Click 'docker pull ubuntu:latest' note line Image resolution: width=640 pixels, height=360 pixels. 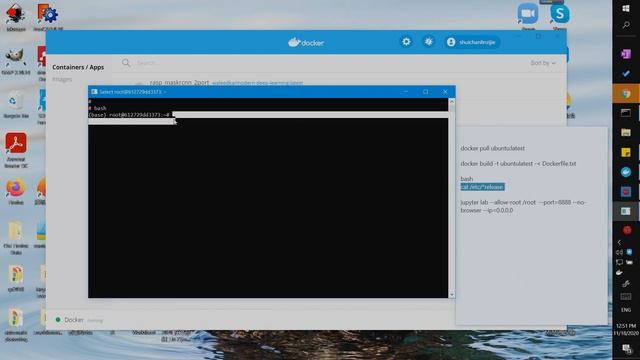(x=493, y=148)
